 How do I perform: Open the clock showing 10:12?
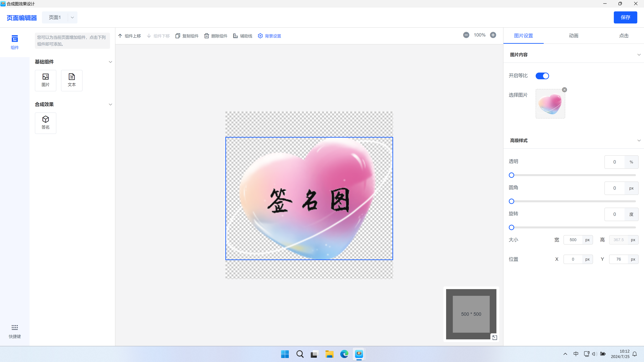[620, 354]
